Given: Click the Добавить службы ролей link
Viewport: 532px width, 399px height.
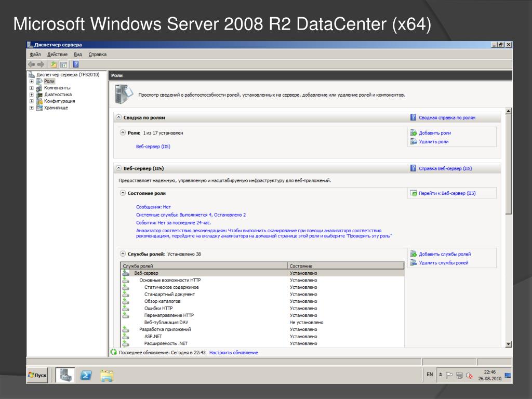Looking at the screenshot, I should tap(445, 254).
